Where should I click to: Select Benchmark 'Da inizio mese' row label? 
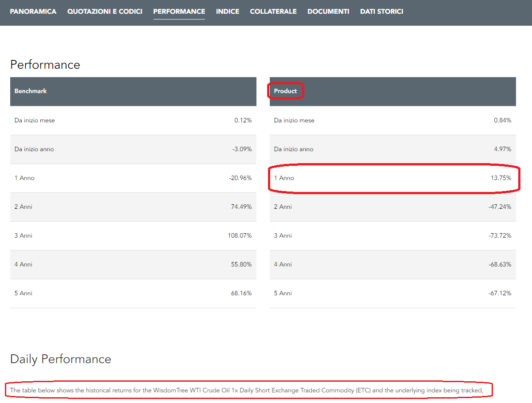pyautogui.click(x=35, y=120)
